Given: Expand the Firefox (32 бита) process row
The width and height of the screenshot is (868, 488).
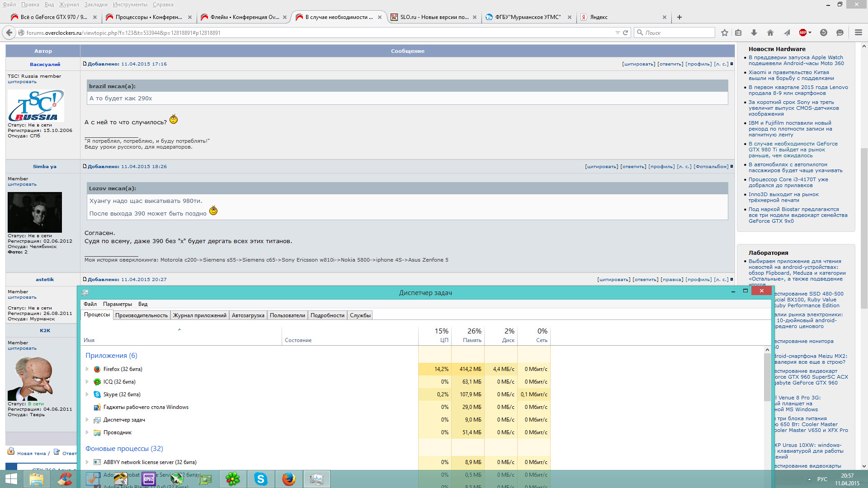Looking at the screenshot, I should click(x=87, y=369).
